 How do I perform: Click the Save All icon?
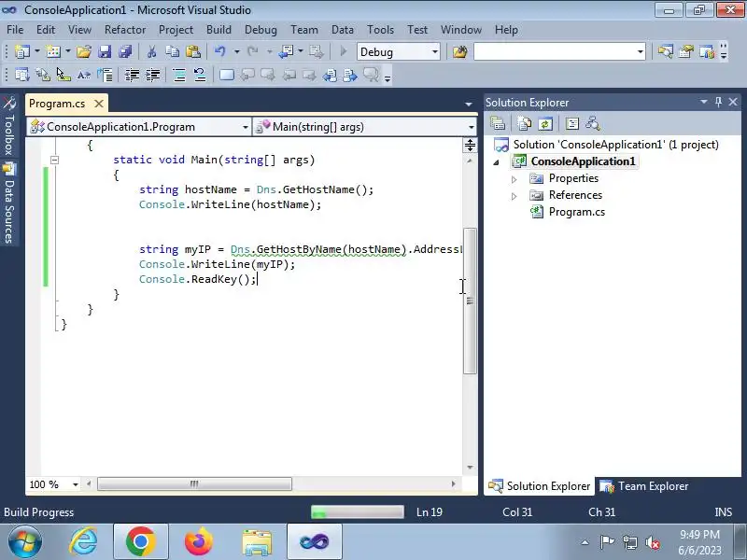[125, 51]
